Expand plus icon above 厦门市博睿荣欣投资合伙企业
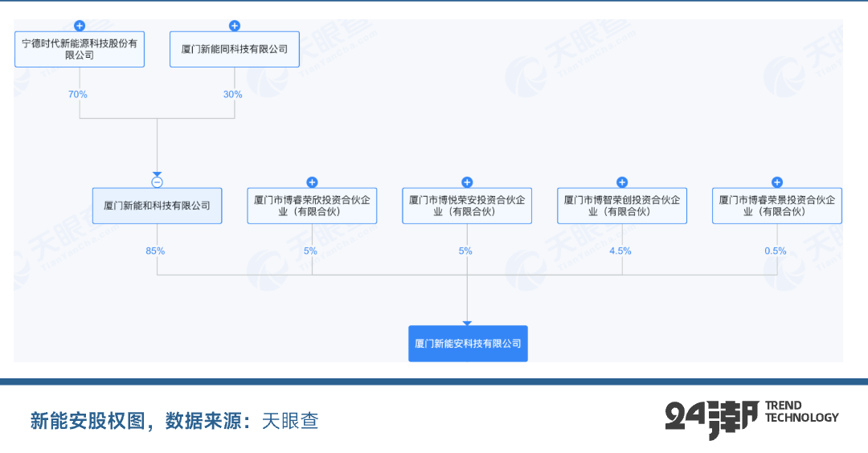Screen dimensions: 868x453 coord(312,182)
